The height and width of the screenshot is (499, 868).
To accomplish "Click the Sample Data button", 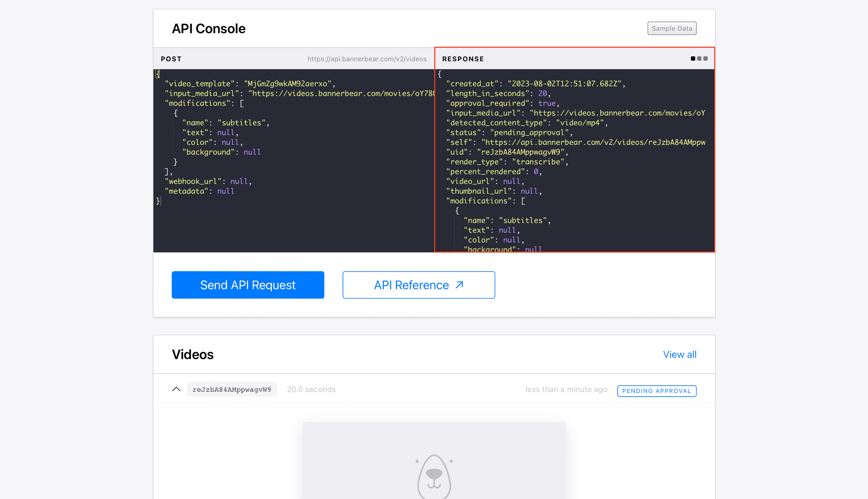I will pyautogui.click(x=671, y=28).
